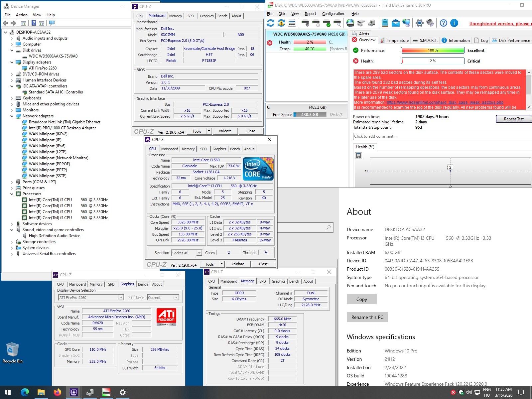Click the blue notepad report icon in Hard Disk Sentinel

pyautogui.click(x=385, y=23)
